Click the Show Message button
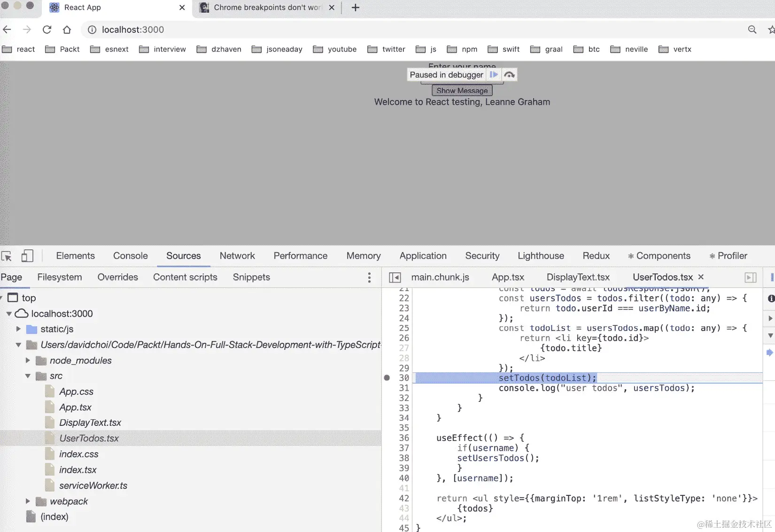Image resolution: width=775 pixels, height=532 pixels. point(462,91)
